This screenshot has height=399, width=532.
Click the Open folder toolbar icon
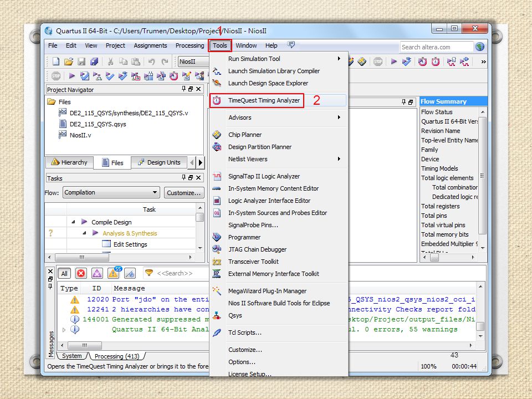click(69, 62)
